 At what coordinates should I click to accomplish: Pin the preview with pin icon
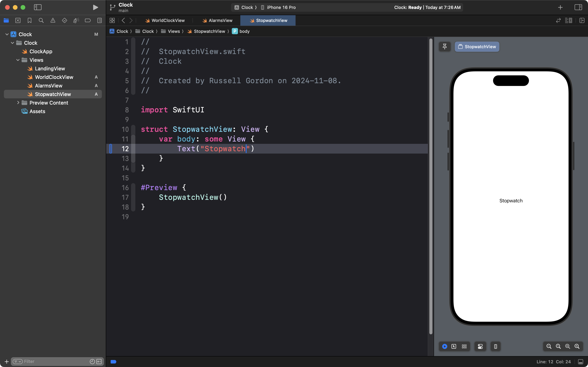pyautogui.click(x=444, y=47)
